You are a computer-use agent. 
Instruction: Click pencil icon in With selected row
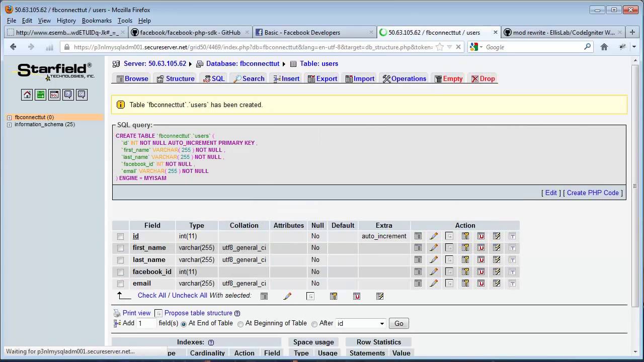tap(287, 296)
